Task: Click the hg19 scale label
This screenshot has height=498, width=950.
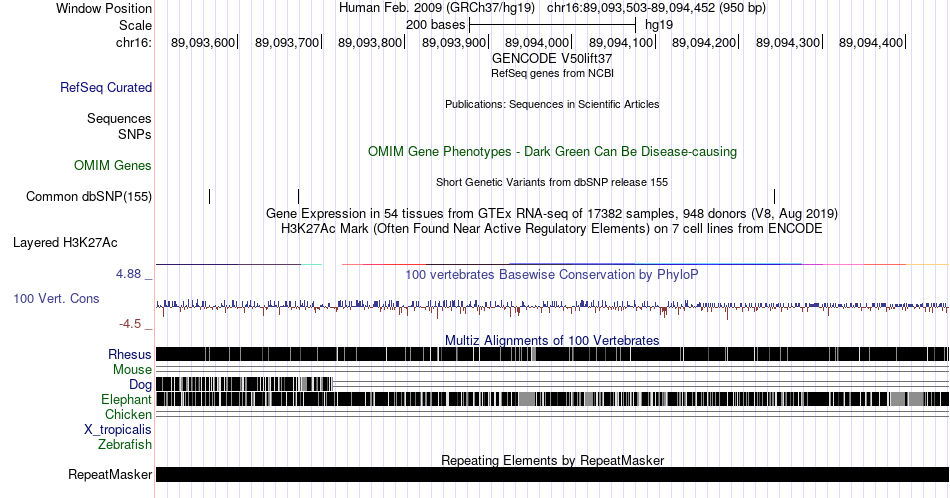Action: click(659, 25)
